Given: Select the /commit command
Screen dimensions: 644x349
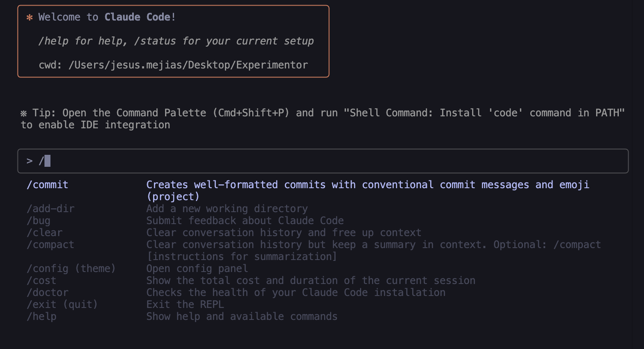Looking at the screenshot, I should pos(47,184).
